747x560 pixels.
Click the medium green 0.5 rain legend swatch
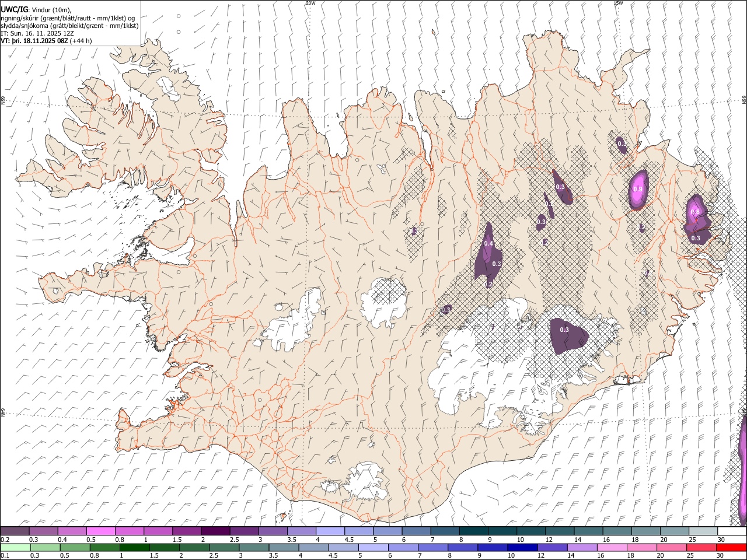pyautogui.click(x=75, y=547)
